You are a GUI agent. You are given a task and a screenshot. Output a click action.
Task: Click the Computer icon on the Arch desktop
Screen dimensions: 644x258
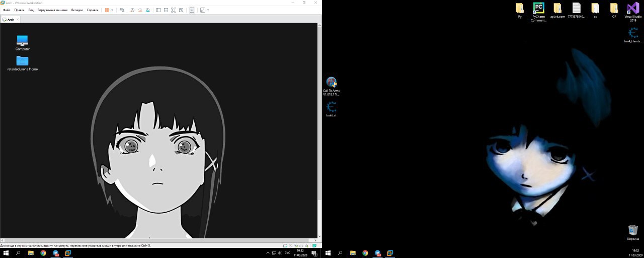[23, 43]
